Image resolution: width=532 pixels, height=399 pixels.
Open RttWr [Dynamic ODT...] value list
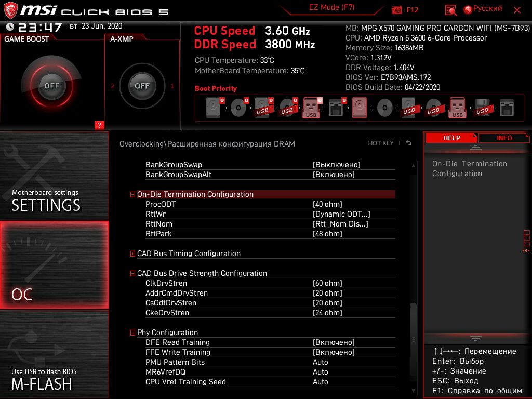coord(341,214)
